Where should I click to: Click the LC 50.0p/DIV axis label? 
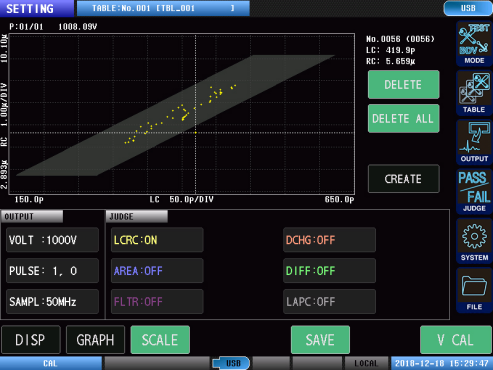click(182, 199)
